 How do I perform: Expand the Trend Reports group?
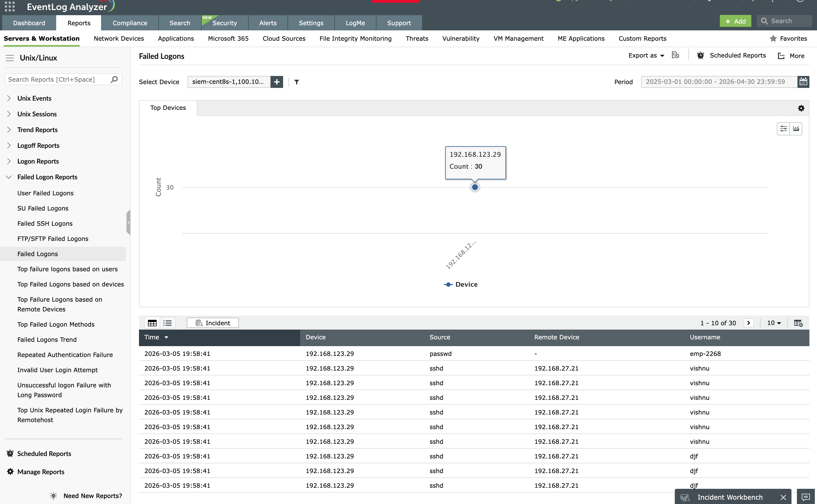click(x=9, y=130)
